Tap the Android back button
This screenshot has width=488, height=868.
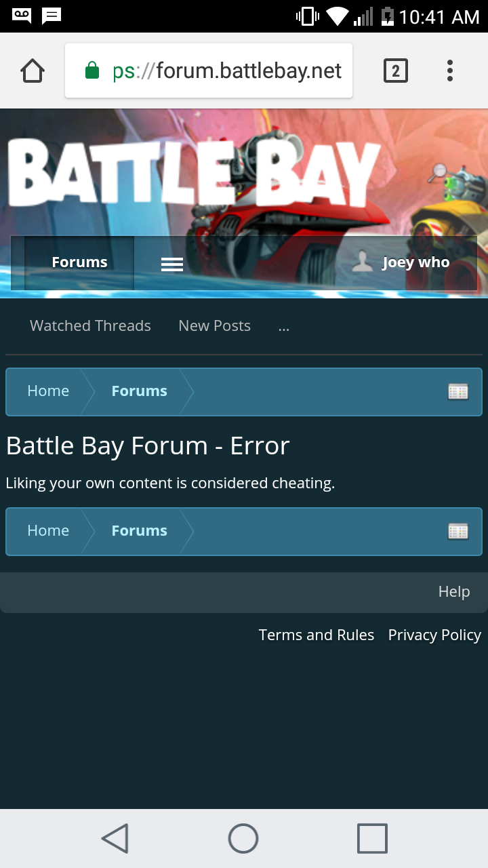(x=115, y=838)
